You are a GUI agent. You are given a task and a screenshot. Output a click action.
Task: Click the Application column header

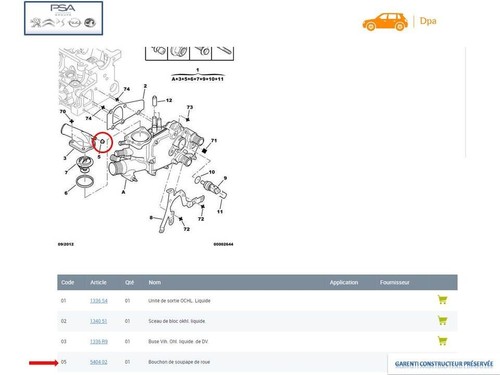click(344, 283)
